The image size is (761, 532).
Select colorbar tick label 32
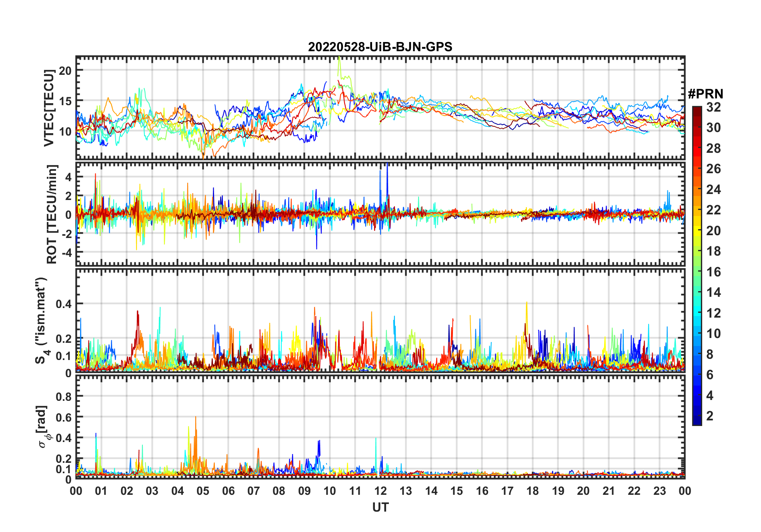point(713,107)
